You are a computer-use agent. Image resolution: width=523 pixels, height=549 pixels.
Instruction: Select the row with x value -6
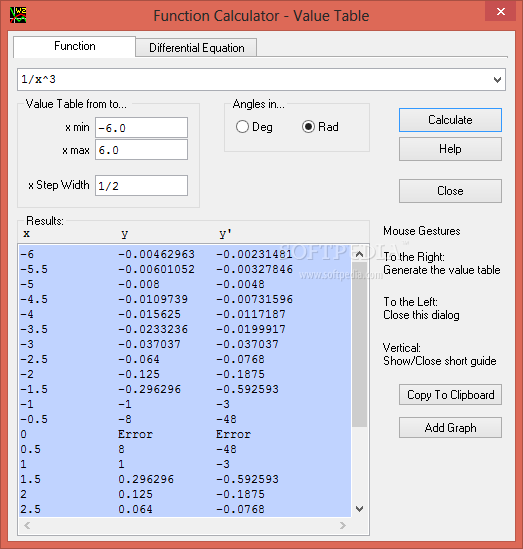click(x=185, y=254)
